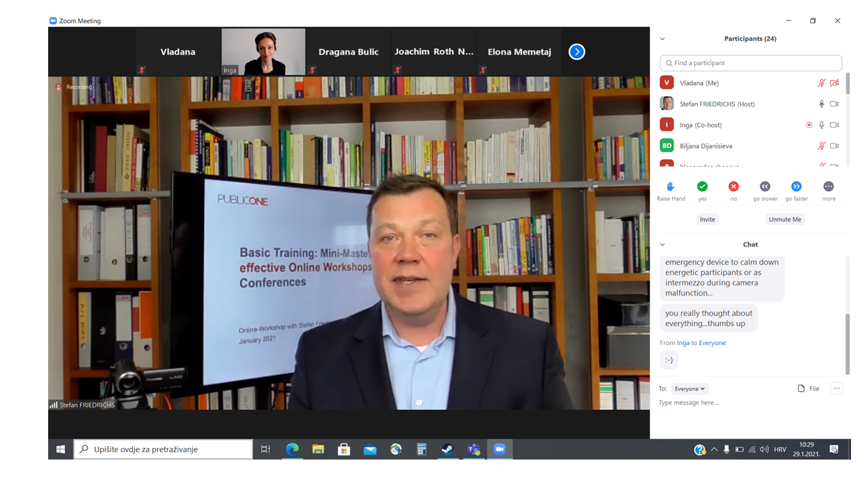Screen dimensions: 868x488
Task: Click the 'Everyone' link in chat
Action: (713, 343)
